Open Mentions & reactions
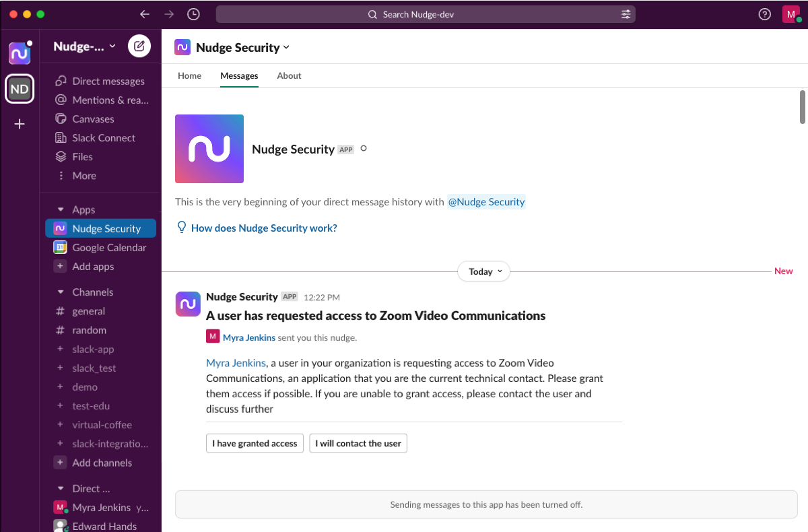Viewport: 808px width, 532px height. click(x=61, y=100)
